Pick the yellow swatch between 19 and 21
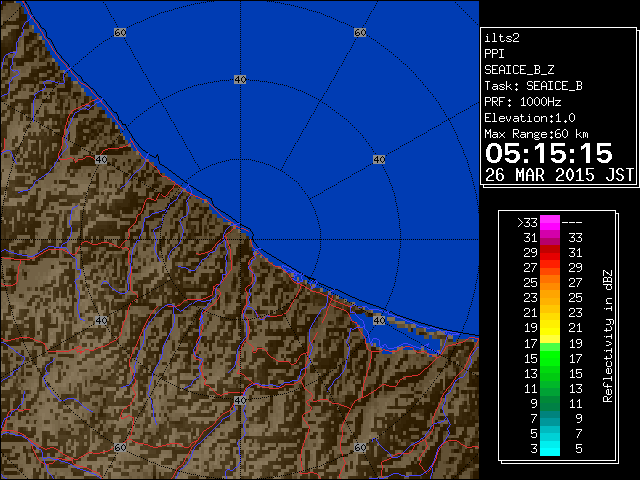 coord(550,328)
